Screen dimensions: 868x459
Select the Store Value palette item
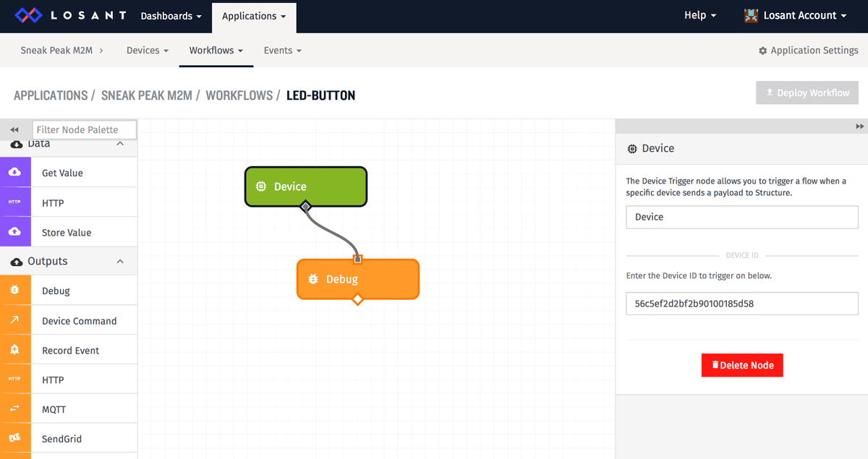pos(69,232)
